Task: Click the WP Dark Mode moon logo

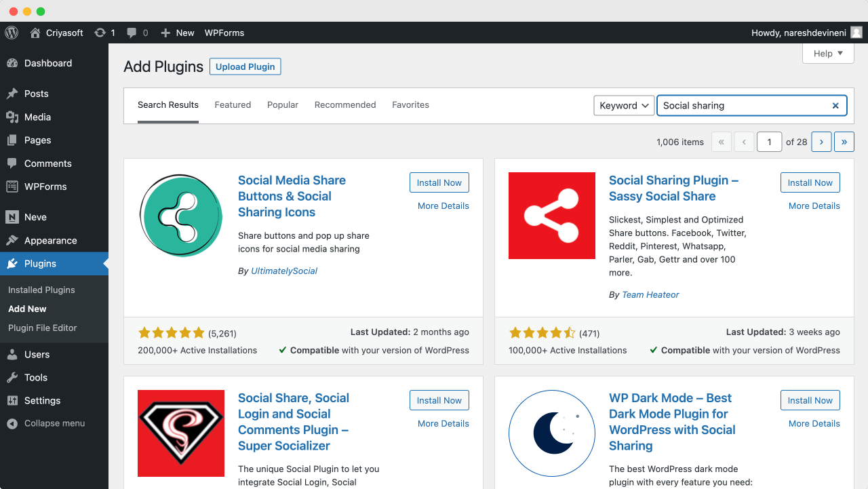Action: pos(552,433)
